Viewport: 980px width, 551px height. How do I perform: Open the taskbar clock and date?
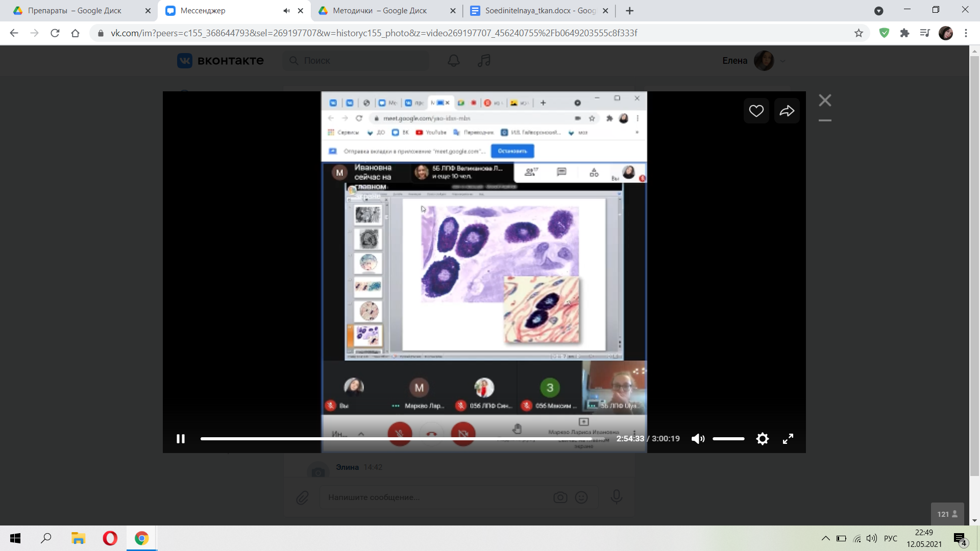(x=924, y=538)
